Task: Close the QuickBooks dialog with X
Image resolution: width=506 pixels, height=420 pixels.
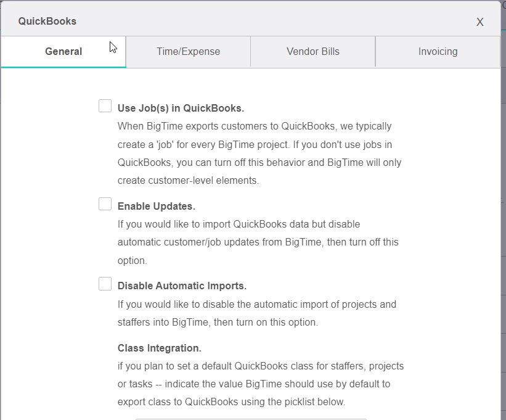Action: [479, 22]
